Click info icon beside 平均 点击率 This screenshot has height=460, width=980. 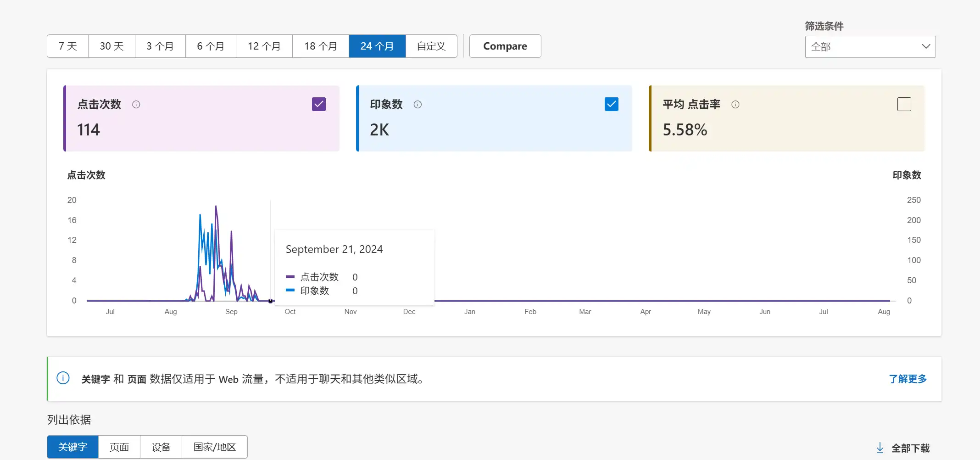[735, 105]
